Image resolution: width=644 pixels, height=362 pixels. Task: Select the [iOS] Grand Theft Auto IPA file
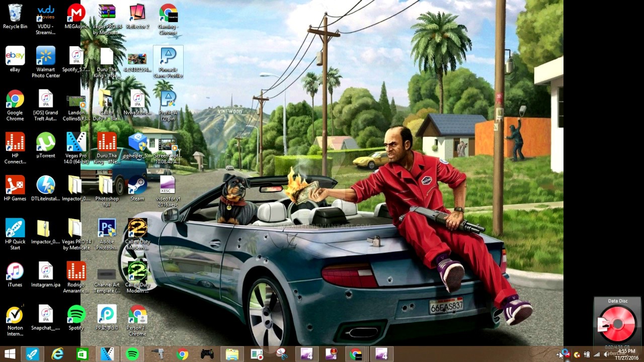click(46, 106)
